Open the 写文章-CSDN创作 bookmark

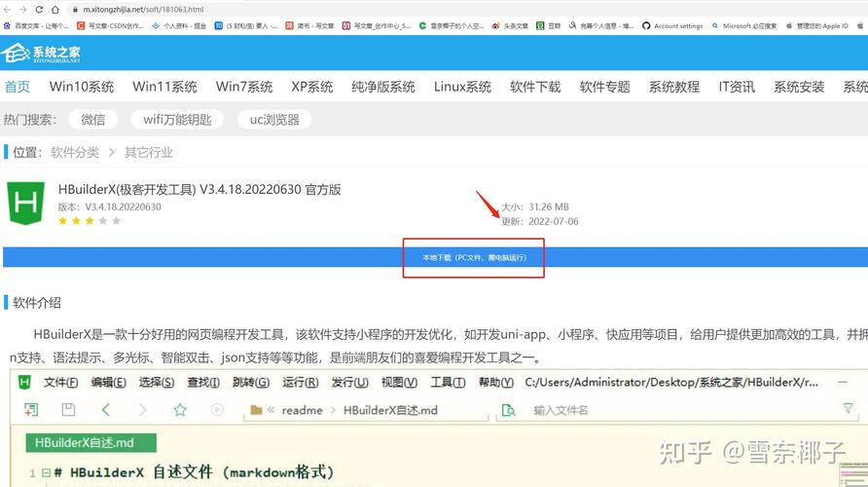pyautogui.click(x=110, y=26)
